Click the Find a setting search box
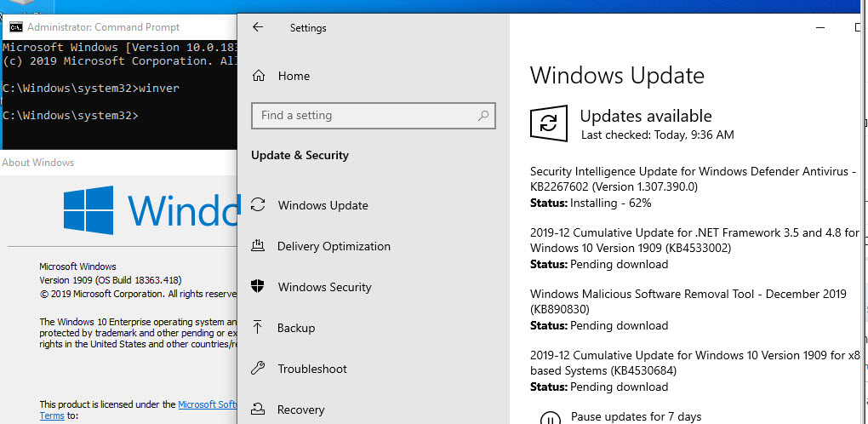 tap(373, 115)
